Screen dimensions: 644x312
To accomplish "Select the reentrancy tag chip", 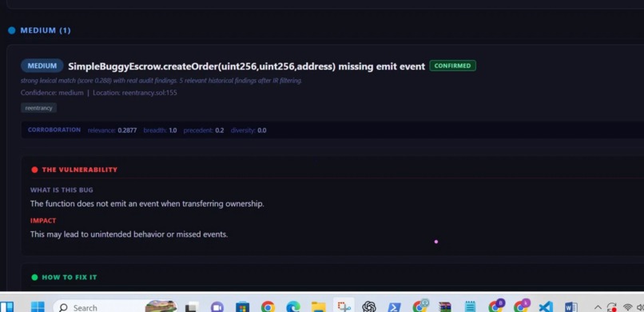I will (38, 108).
